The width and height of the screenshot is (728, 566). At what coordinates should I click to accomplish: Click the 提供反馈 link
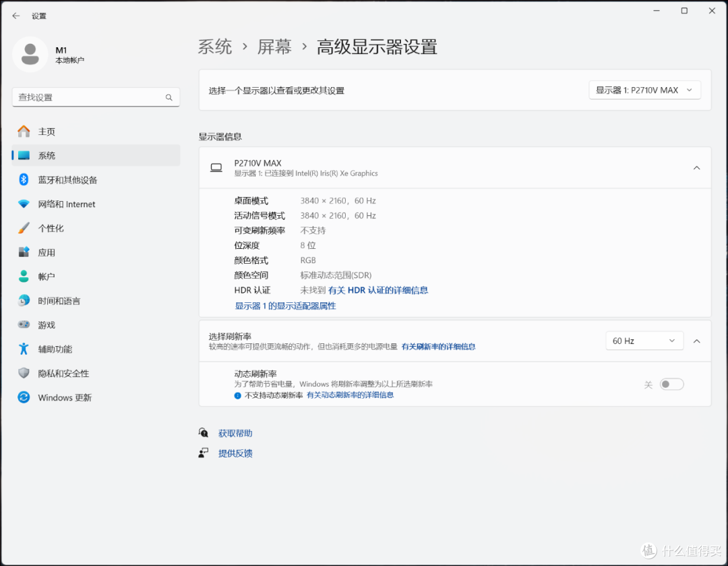coord(235,453)
